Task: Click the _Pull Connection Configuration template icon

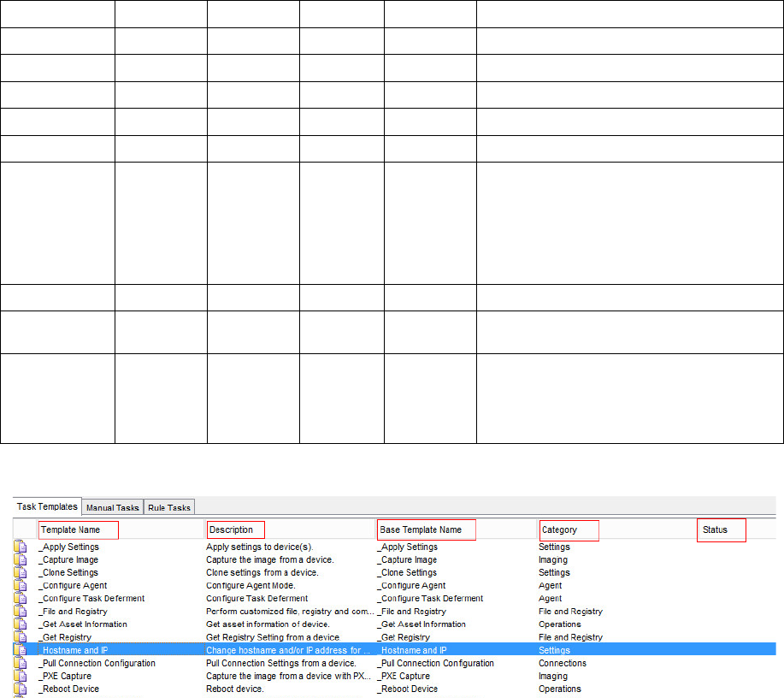Action: pos(20,663)
